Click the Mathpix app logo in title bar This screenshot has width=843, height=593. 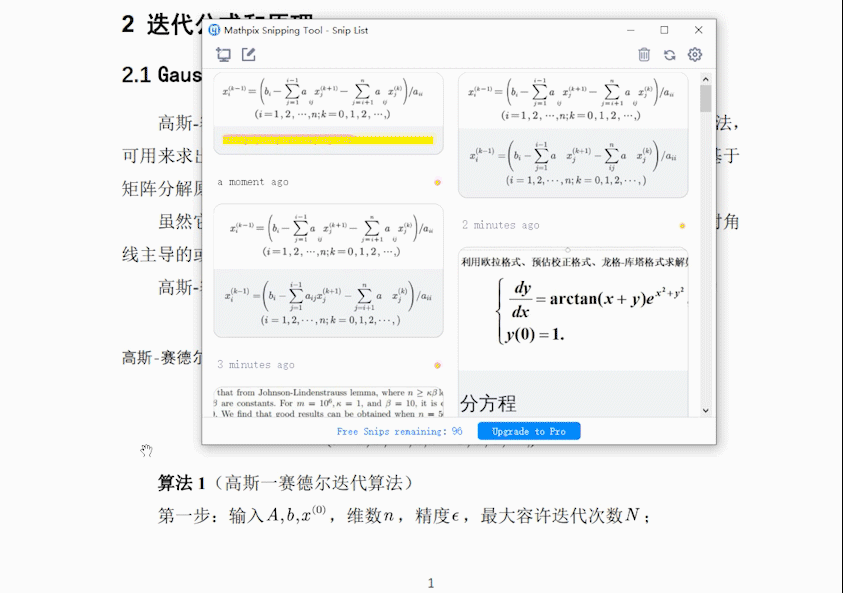214,30
